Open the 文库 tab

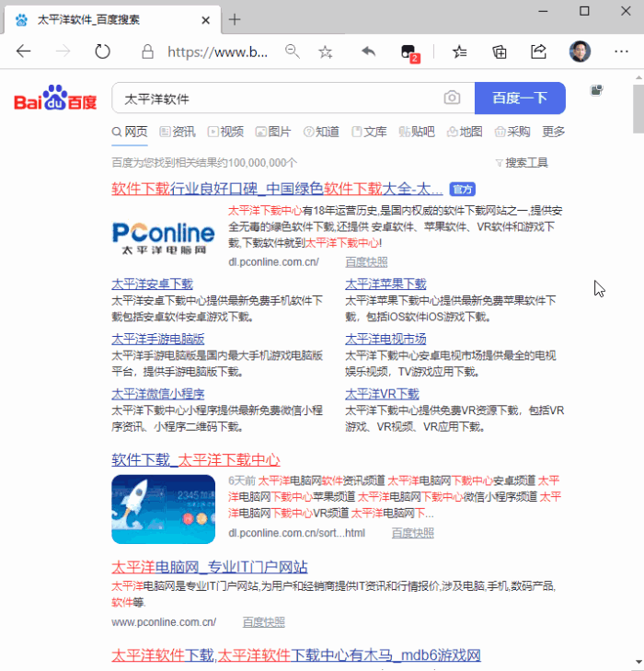click(369, 132)
